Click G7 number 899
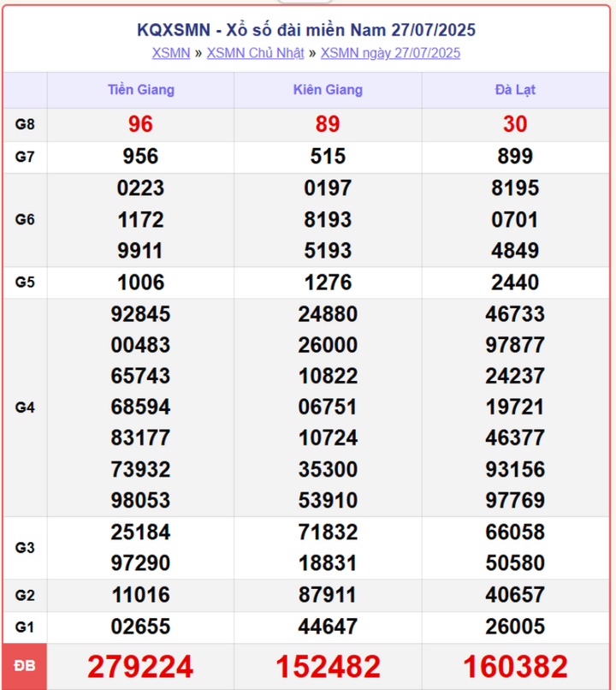 tap(515, 156)
